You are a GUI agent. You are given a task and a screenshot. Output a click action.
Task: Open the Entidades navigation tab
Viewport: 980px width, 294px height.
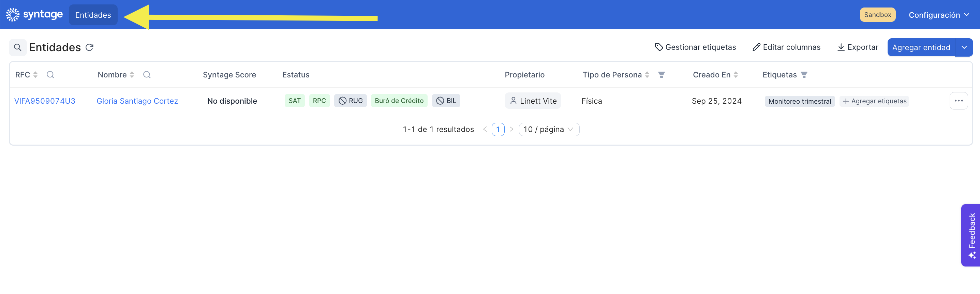pos(93,15)
